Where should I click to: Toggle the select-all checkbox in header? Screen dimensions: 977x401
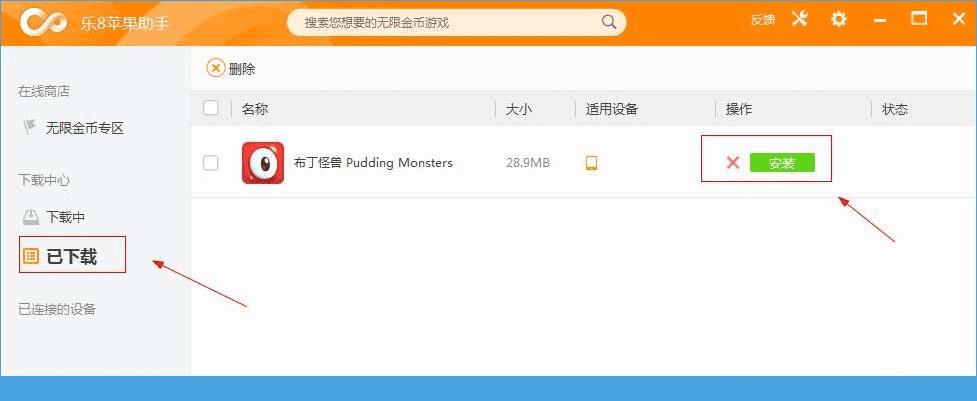(211, 108)
